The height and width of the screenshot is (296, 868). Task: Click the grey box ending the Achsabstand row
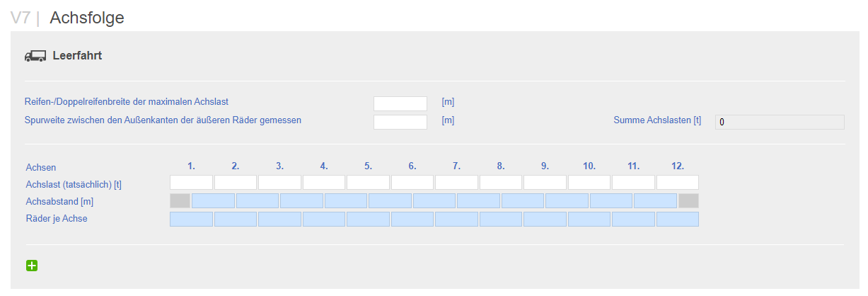(689, 200)
